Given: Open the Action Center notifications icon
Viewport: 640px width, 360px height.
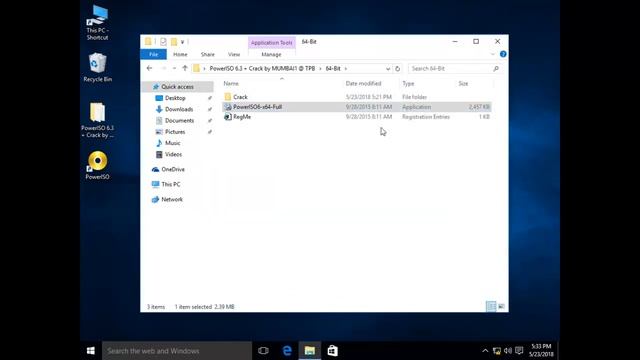Looking at the screenshot, I should point(519,351).
